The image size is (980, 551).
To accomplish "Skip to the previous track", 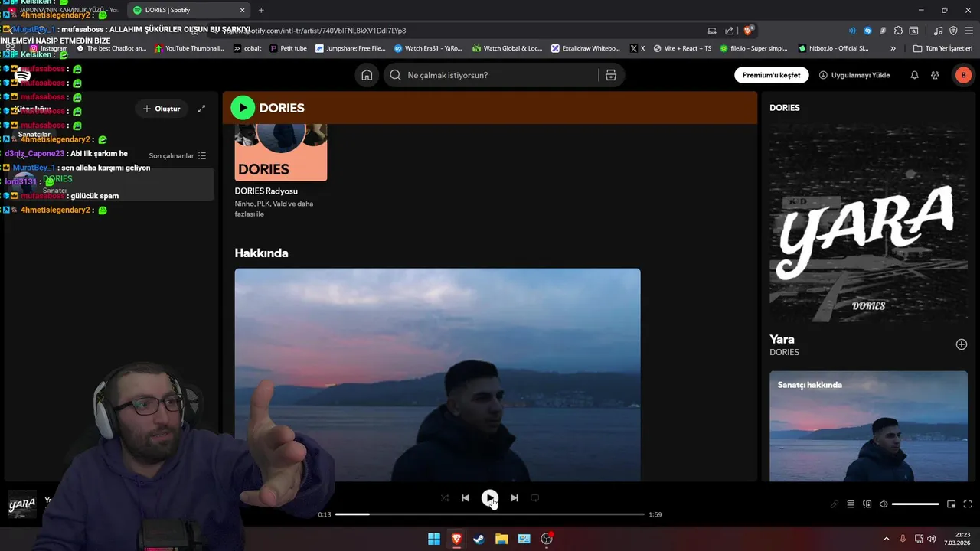I will (x=465, y=497).
